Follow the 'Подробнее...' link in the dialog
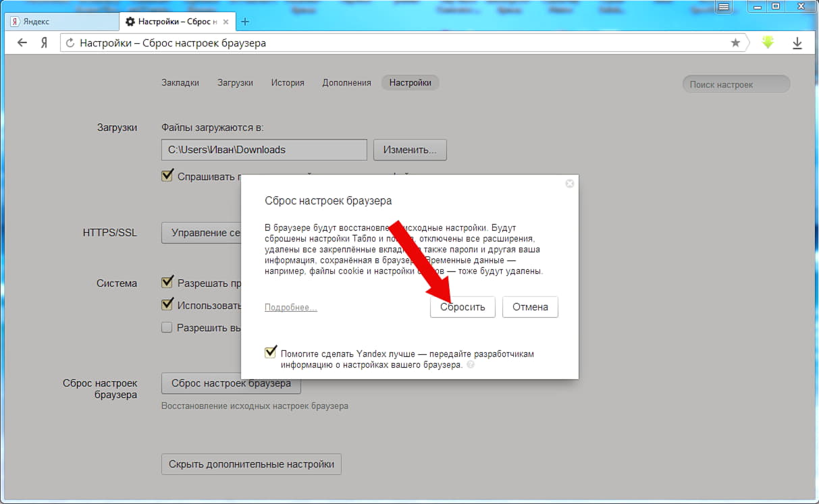This screenshot has height=504, width=819. click(290, 308)
